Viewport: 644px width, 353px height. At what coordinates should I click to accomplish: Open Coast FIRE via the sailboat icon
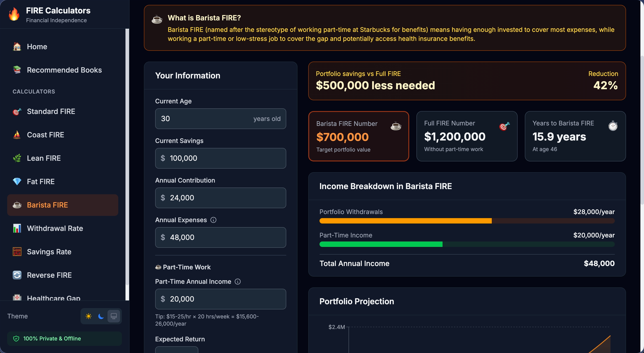click(x=17, y=135)
